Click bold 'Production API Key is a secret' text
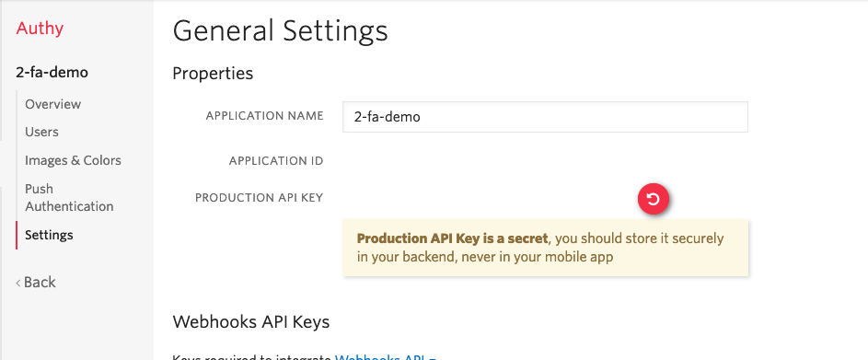Image resolution: width=868 pixels, height=360 pixels. click(x=452, y=238)
